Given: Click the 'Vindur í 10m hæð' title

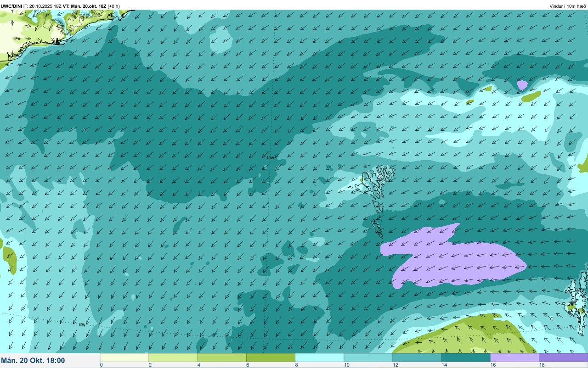Looking at the screenshot, I should 568,6.
